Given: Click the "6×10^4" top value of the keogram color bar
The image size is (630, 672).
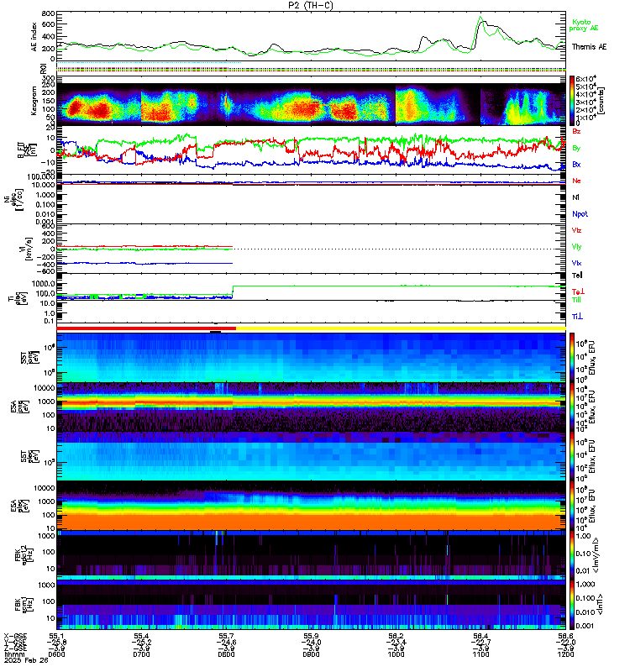Looking at the screenshot, I should coord(585,79).
